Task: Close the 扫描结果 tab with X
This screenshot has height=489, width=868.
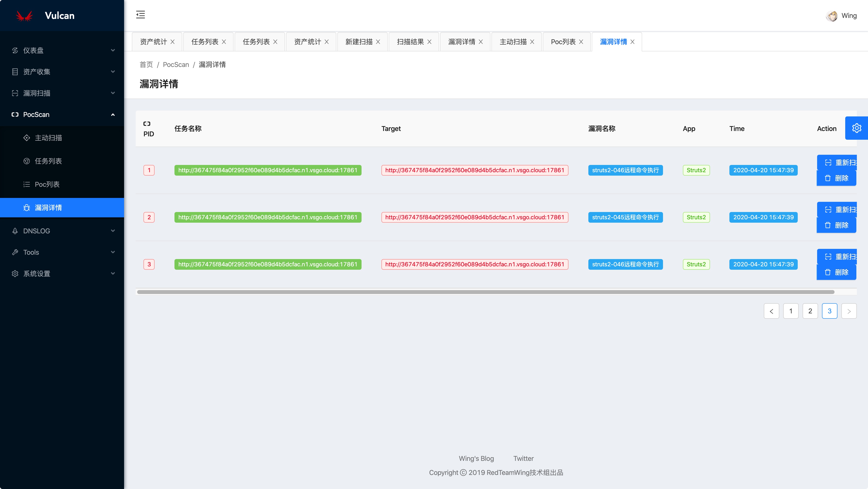Action: coord(429,42)
